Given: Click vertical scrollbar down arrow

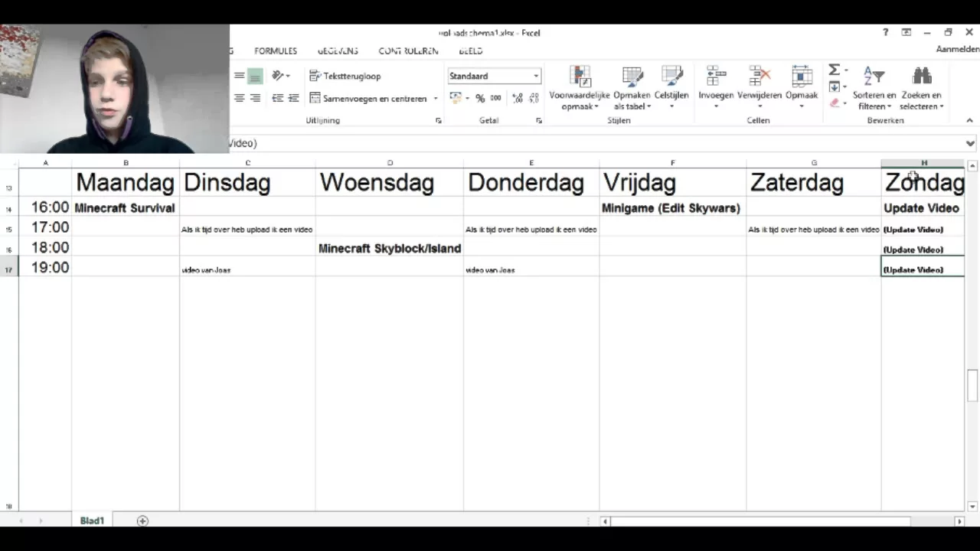Looking at the screenshot, I should [972, 506].
